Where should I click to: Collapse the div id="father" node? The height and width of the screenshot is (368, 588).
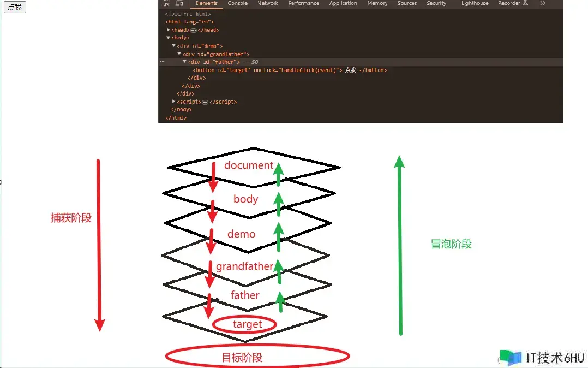pos(184,62)
